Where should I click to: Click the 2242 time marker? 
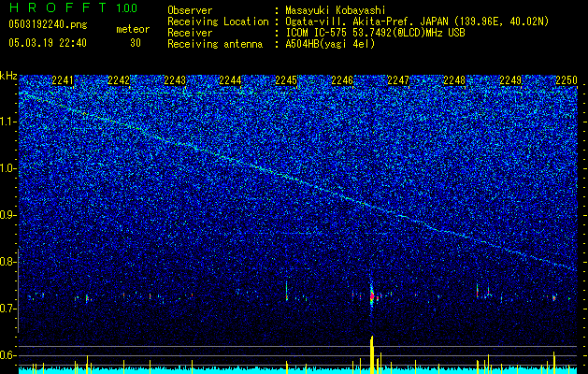click(119, 80)
